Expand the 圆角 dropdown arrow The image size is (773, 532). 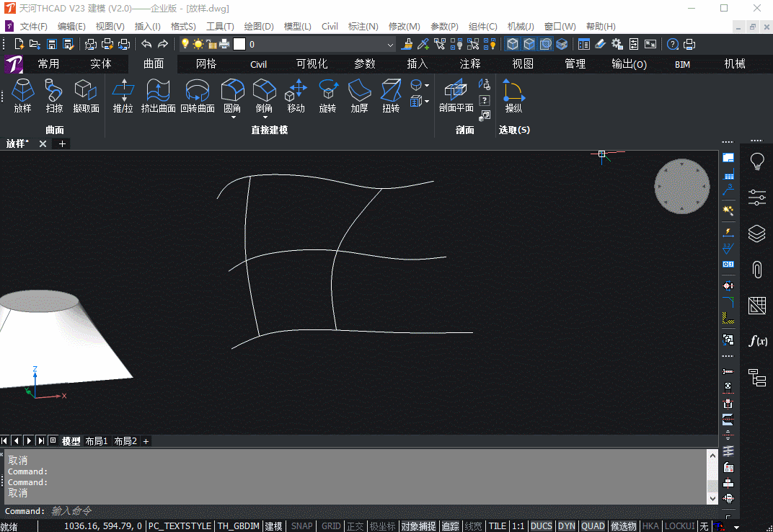[233, 118]
